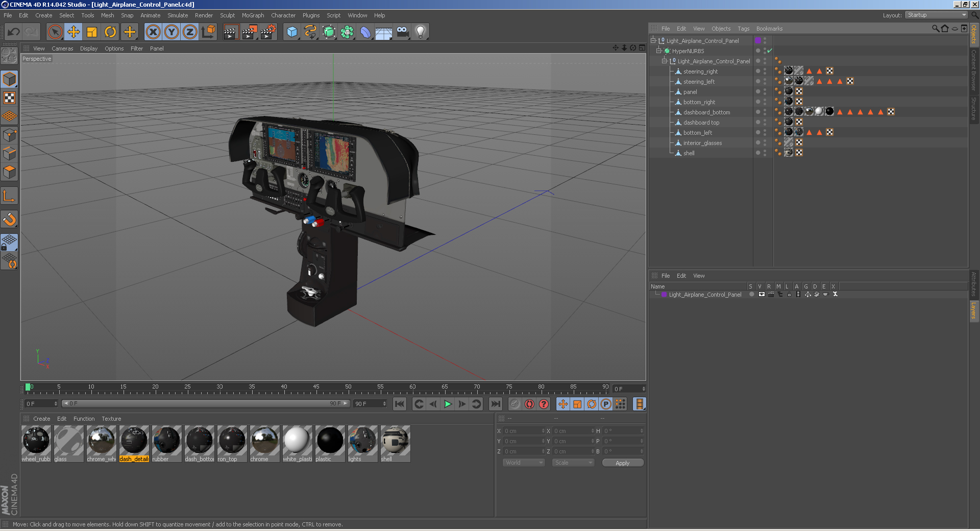Open the Layout dropdown

[937, 15]
